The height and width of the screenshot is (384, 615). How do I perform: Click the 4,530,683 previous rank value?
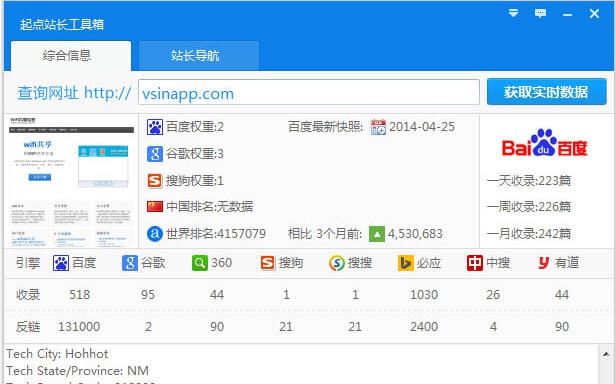(x=415, y=234)
